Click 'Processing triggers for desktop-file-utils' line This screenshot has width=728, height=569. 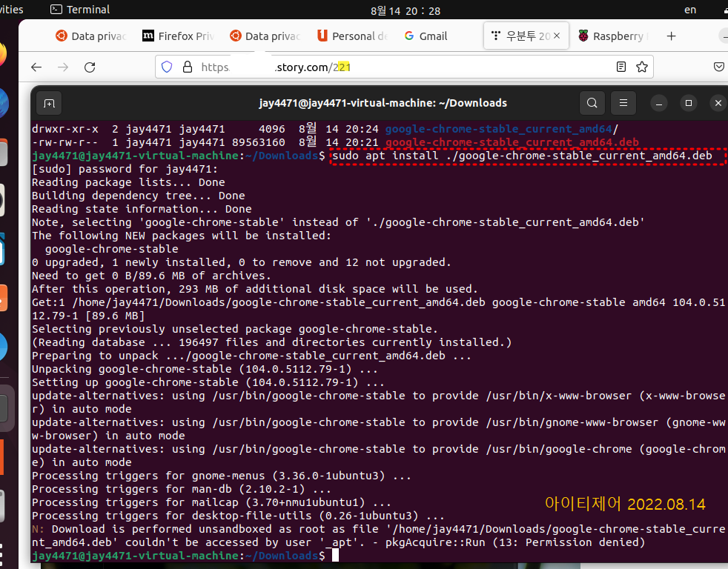tap(238, 516)
